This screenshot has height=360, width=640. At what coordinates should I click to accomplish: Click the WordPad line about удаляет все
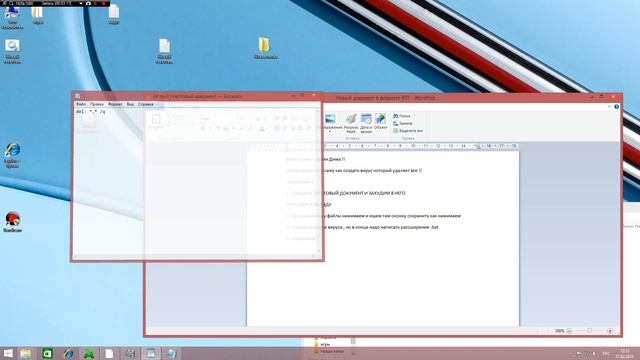point(373,171)
